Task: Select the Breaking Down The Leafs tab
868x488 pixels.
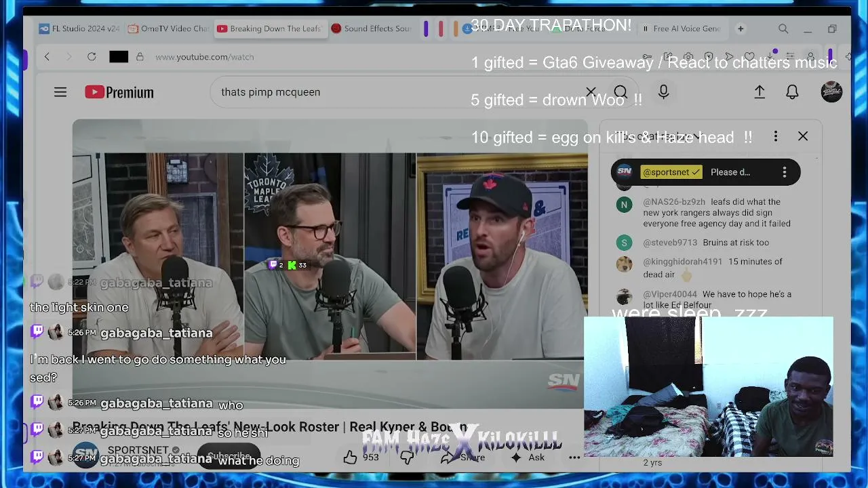Action: [x=269, y=29]
